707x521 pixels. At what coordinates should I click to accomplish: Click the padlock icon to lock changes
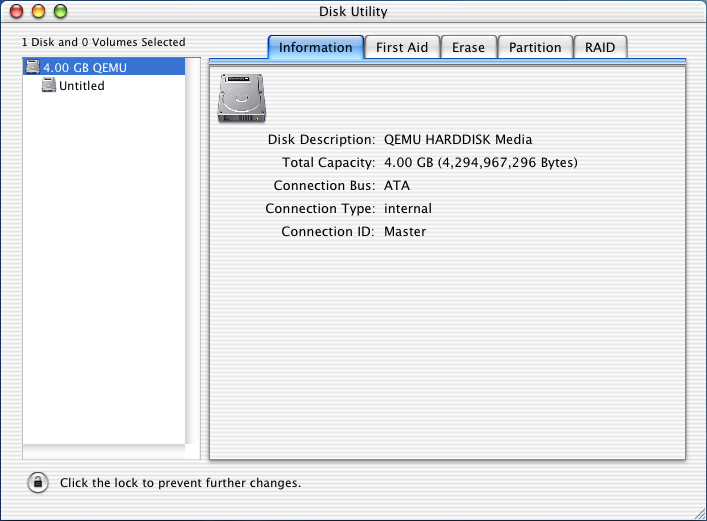click(x=37, y=482)
